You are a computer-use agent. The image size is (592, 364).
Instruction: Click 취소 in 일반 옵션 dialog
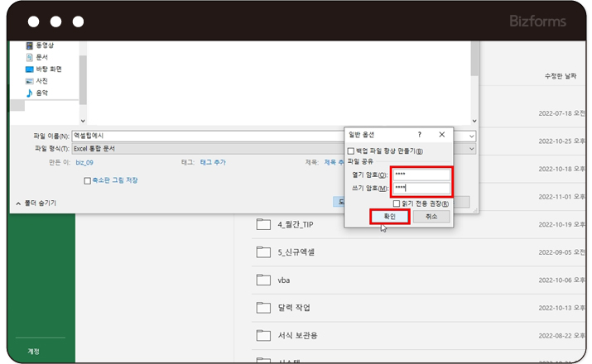(431, 217)
